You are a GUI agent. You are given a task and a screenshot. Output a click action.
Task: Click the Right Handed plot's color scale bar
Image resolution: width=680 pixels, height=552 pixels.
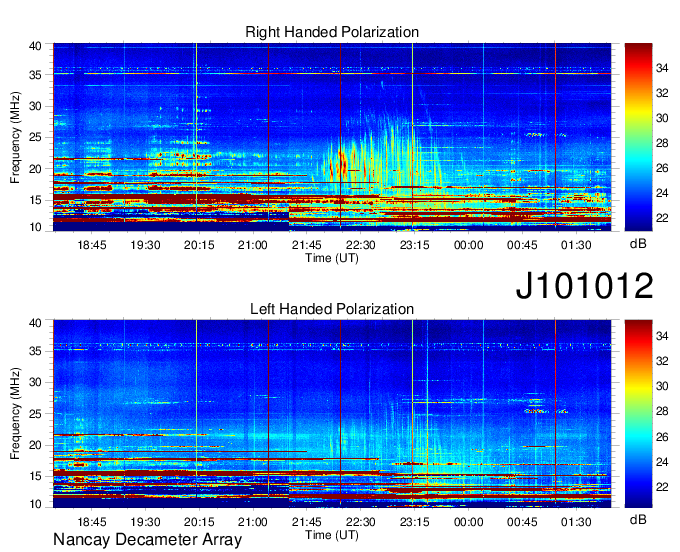(x=638, y=137)
